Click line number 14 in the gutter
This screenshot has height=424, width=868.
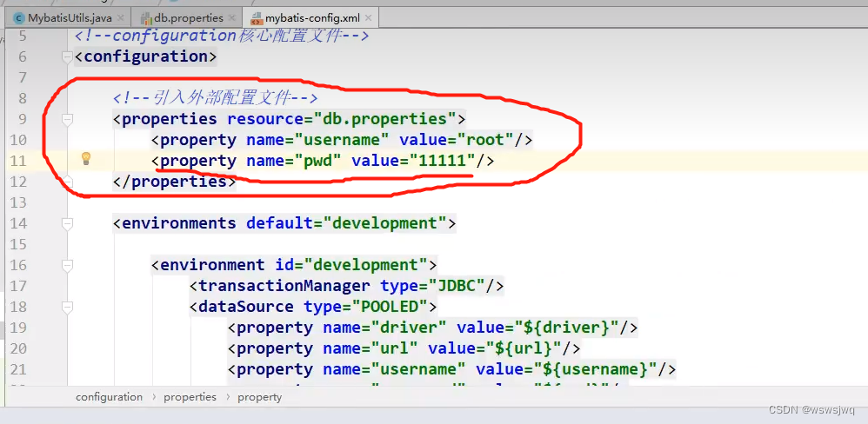coord(17,223)
